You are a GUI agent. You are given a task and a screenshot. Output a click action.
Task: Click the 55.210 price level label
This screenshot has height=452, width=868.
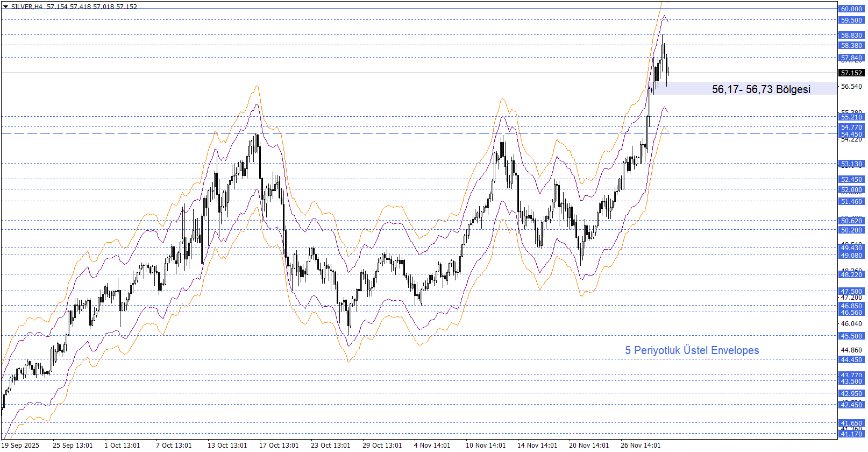tap(851, 117)
